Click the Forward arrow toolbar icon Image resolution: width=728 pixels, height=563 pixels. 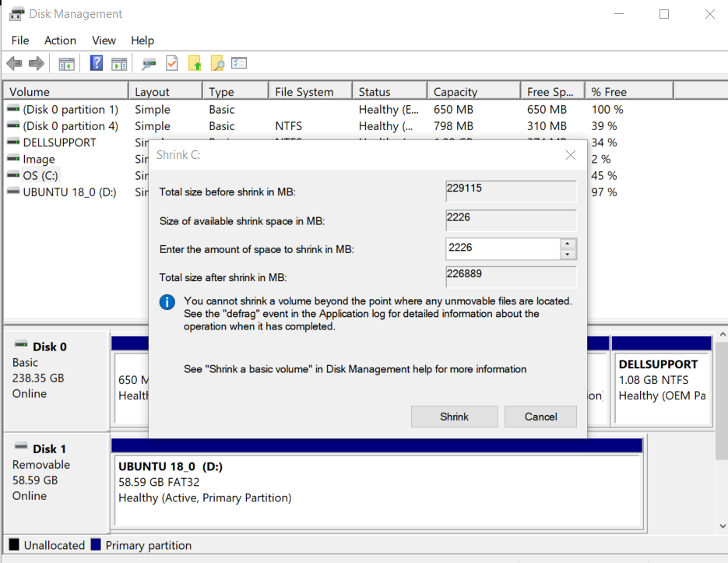point(37,63)
